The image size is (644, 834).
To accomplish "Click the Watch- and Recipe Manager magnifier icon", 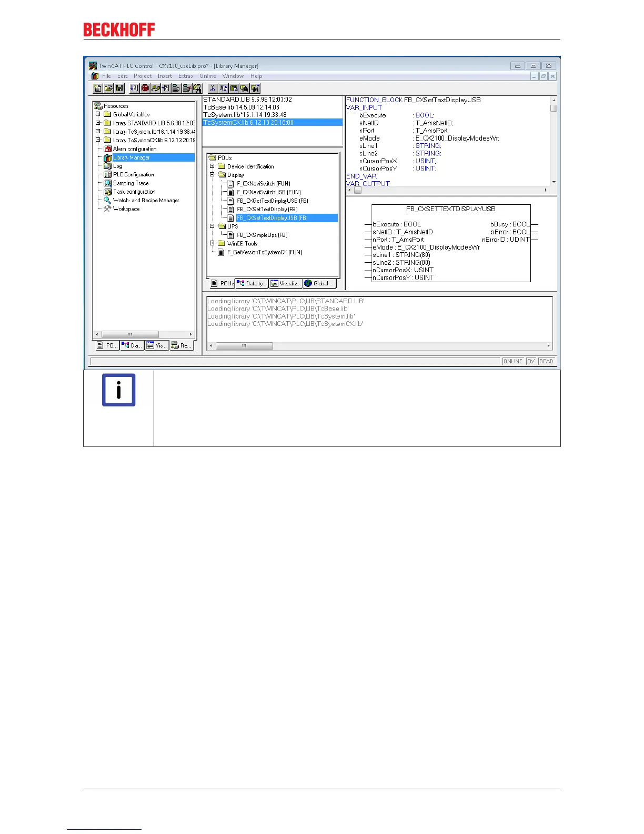I will pyautogui.click(x=108, y=200).
